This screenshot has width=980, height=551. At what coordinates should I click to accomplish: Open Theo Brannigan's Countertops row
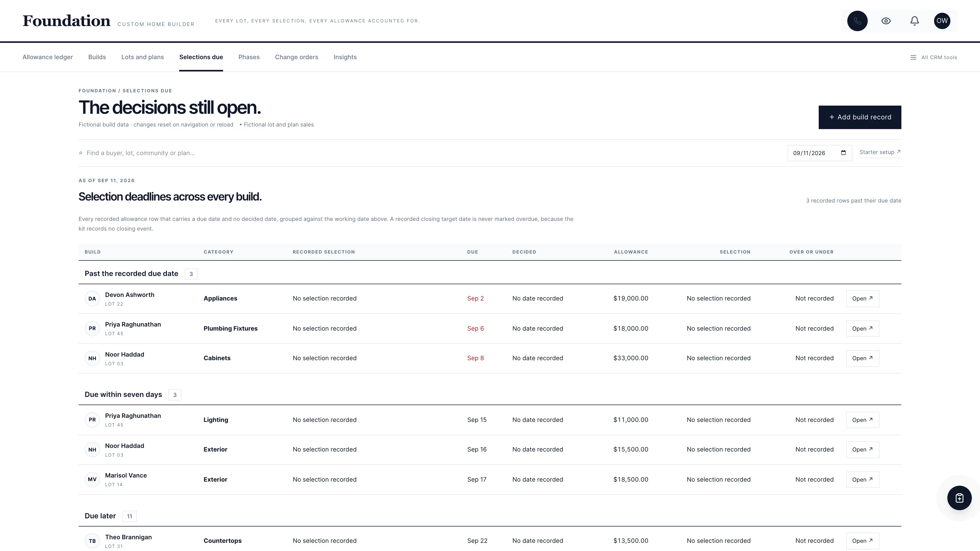click(x=862, y=541)
